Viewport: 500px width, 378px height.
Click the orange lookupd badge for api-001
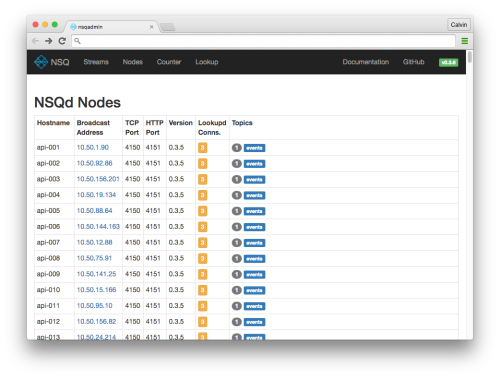[x=202, y=148]
